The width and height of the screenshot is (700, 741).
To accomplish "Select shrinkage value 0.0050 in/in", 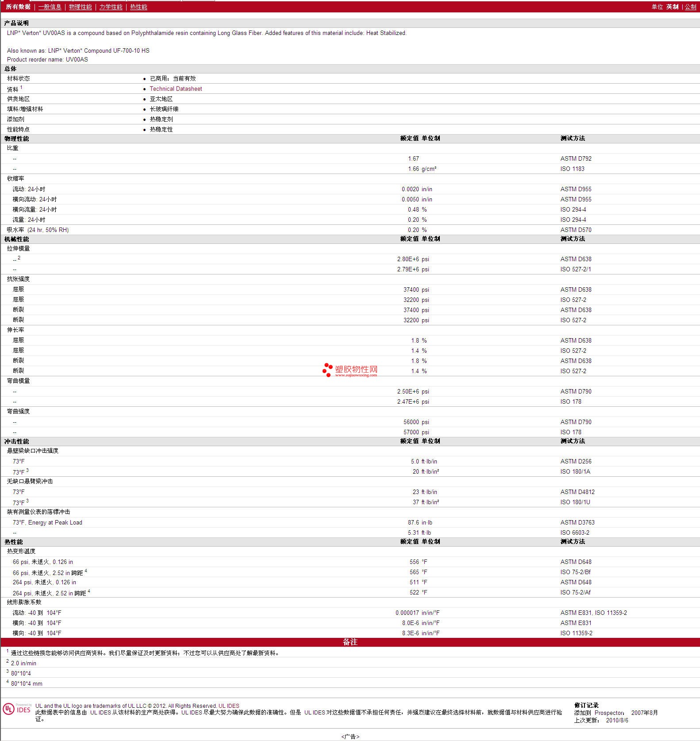I will coord(417,199).
